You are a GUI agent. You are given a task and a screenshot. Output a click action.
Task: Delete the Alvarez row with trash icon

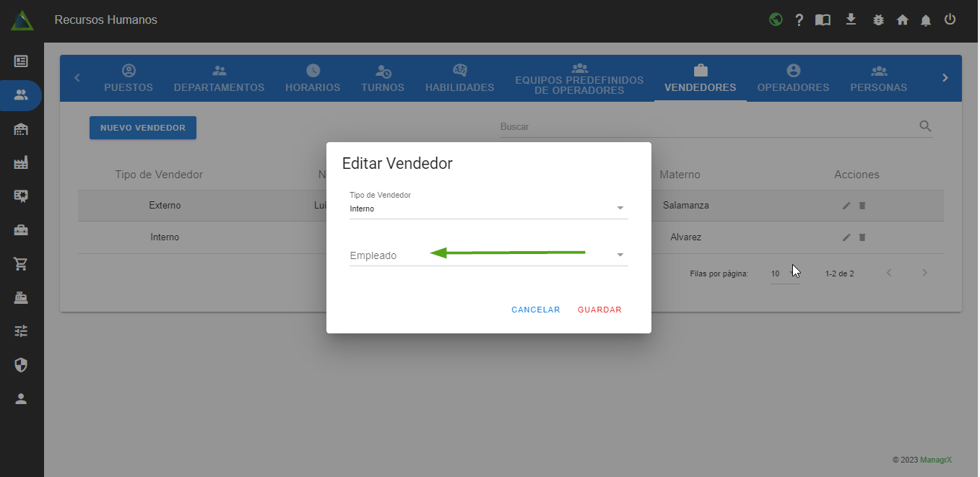862,237
